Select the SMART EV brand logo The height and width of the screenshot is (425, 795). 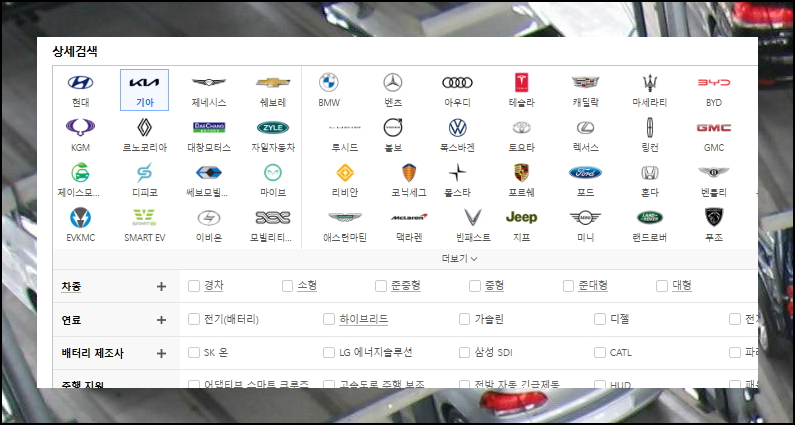[x=144, y=218]
